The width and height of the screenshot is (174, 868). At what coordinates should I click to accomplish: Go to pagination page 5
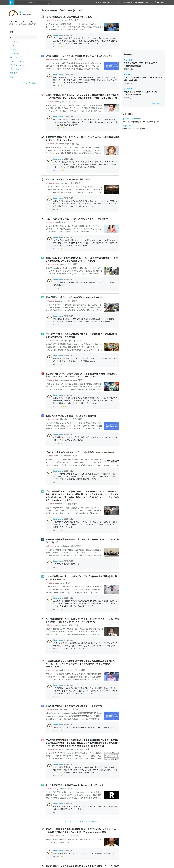[x=73, y=822]
